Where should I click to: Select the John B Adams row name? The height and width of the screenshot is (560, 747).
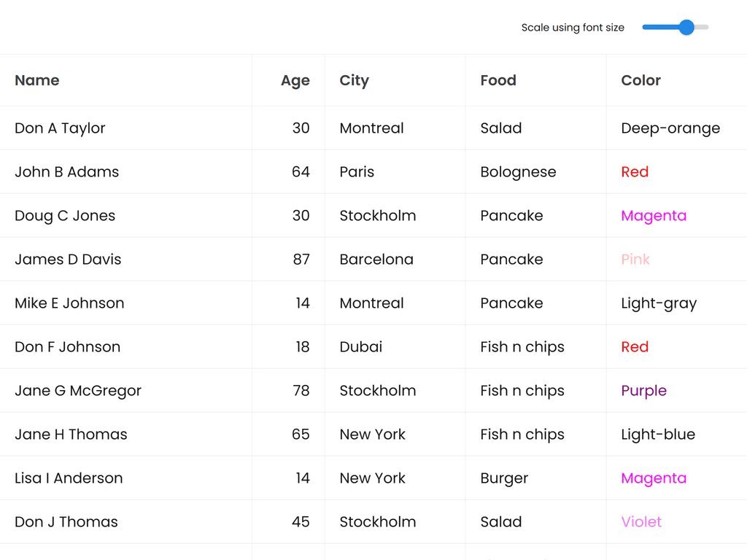[66, 172]
